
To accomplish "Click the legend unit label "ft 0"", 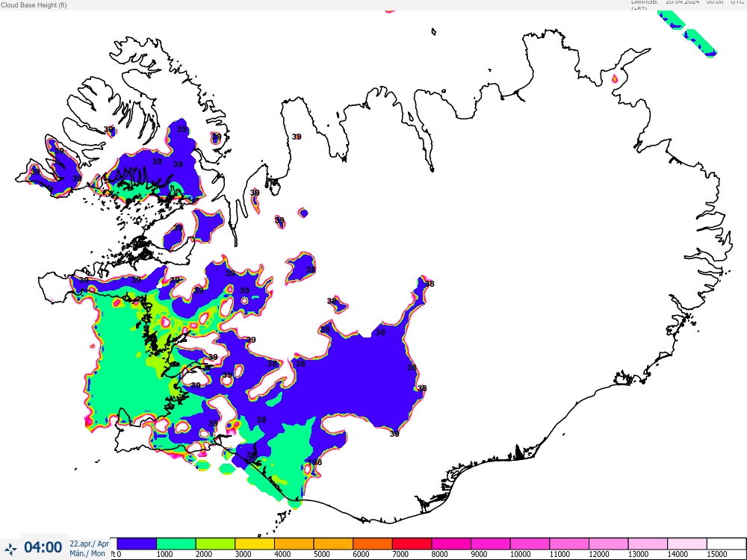I will [116, 554].
